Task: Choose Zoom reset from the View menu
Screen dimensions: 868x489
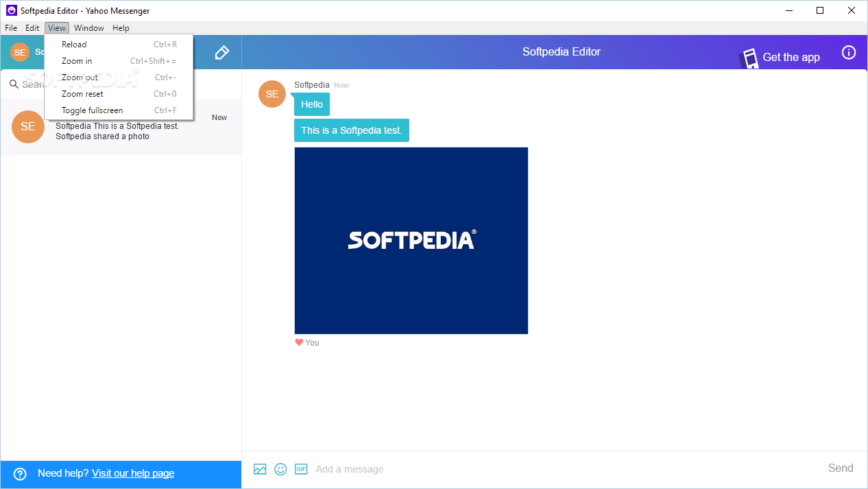Action: tap(119, 94)
